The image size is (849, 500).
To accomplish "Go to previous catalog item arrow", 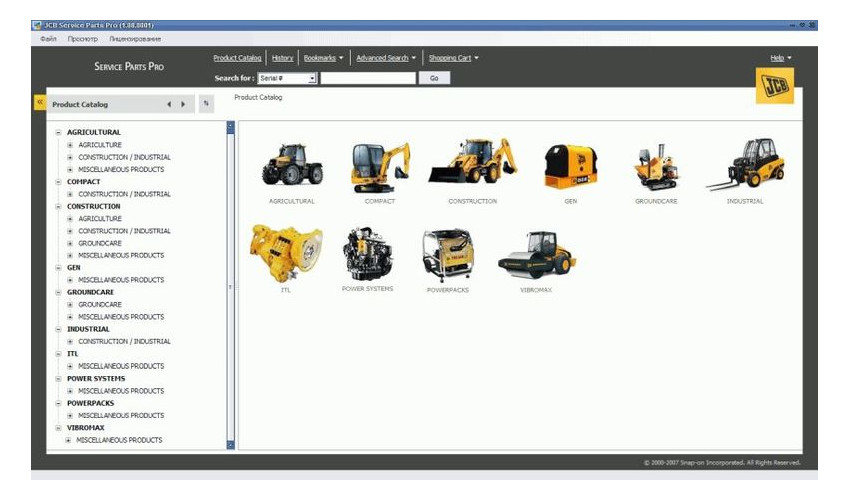I will point(169,104).
